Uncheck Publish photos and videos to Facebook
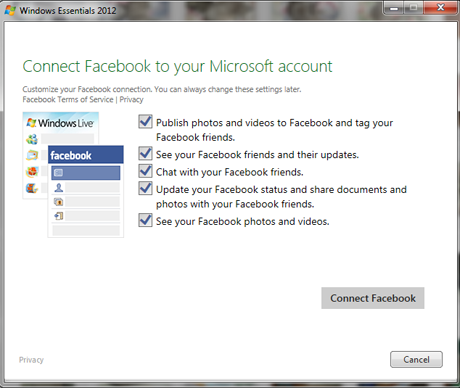 (x=145, y=122)
